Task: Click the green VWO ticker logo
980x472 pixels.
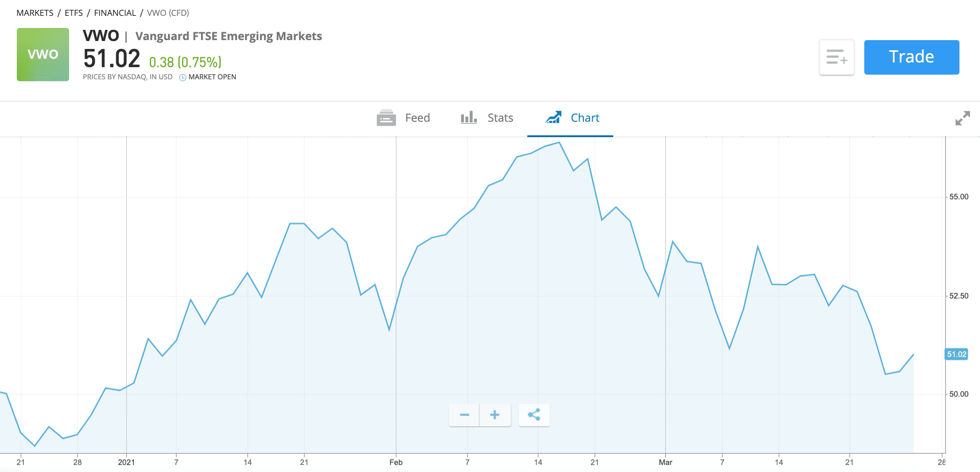Action: pyautogui.click(x=42, y=54)
